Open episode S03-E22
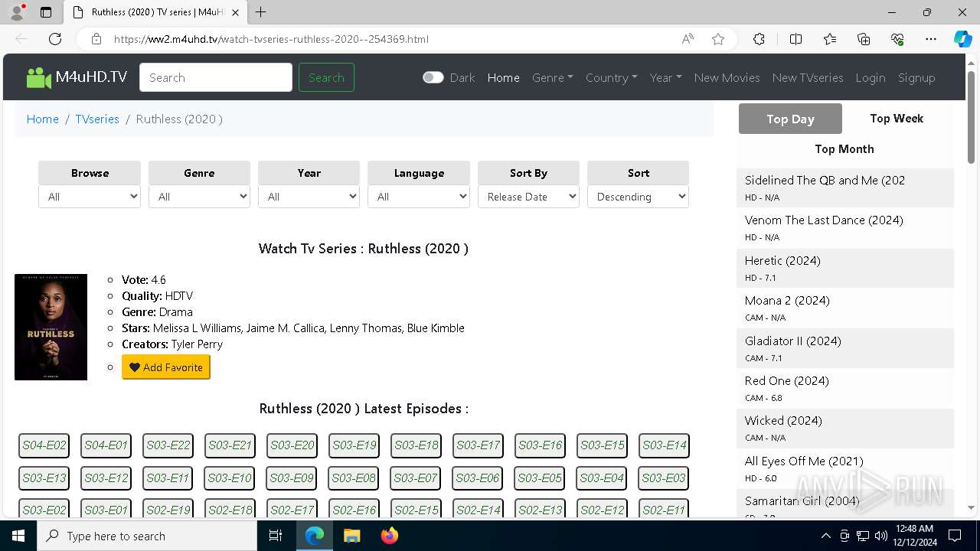 168,445
